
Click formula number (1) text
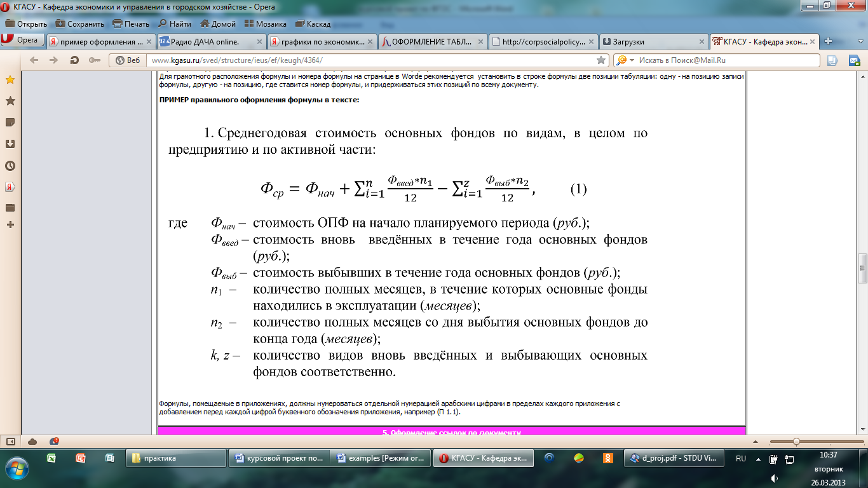(x=578, y=189)
